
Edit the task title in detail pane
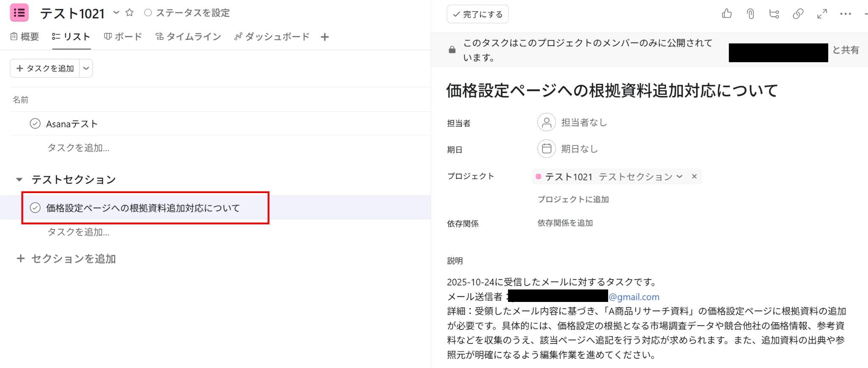[612, 91]
